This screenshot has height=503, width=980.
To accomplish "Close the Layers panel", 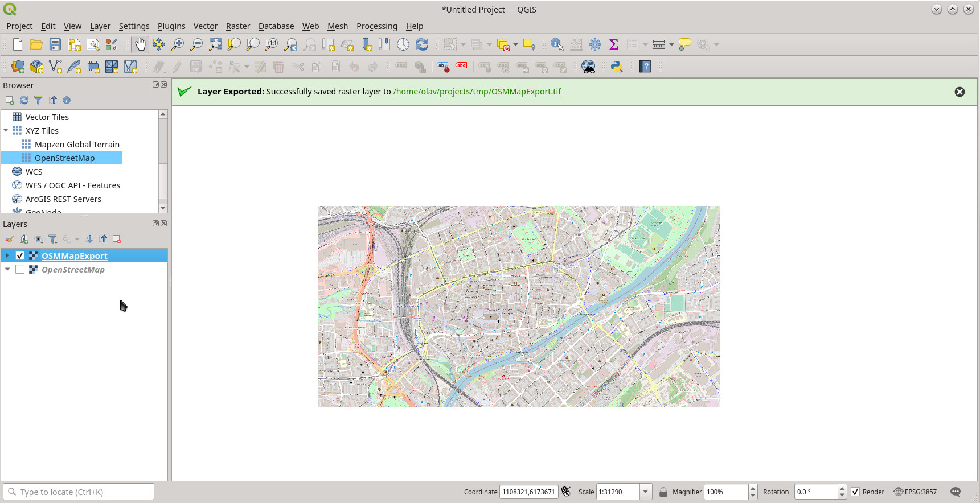I will click(164, 224).
